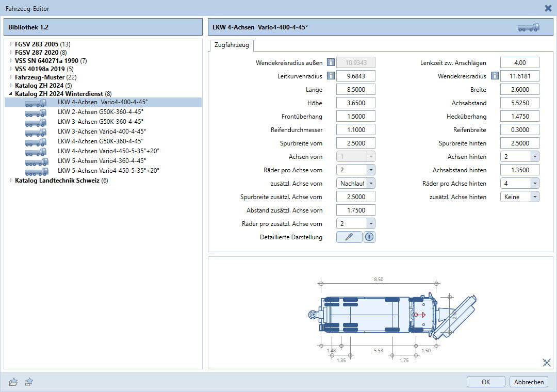This screenshot has width=557, height=392.
Task: Click the eyedropper button for Detaillierte Darstellung
Action: pyautogui.click(x=349, y=237)
